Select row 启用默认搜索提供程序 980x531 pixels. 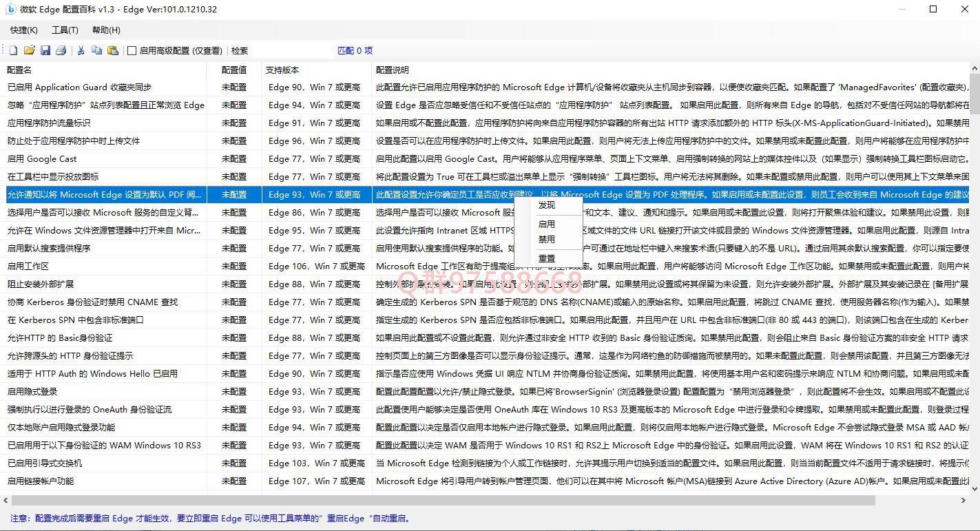(486, 249)
